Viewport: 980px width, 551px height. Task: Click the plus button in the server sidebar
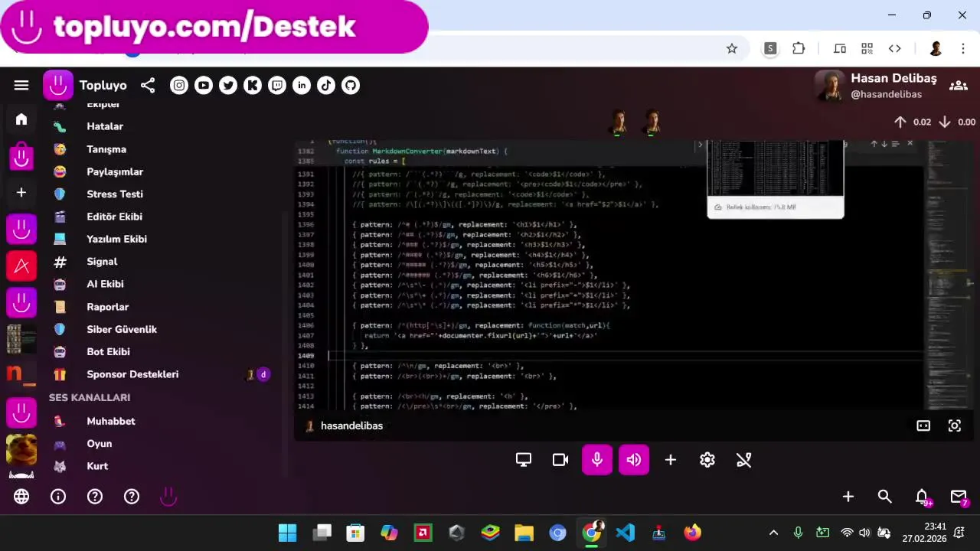21,193
